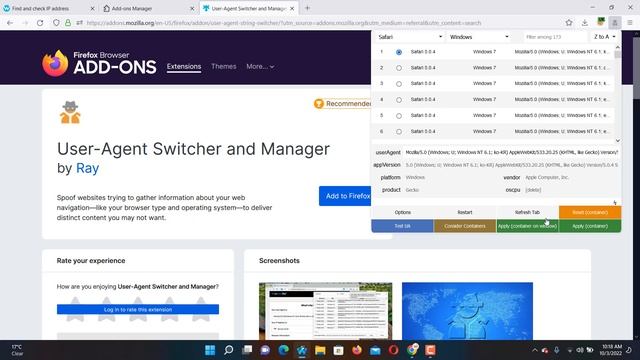Select radio button for row 3 Safari 5.0.4

[x=399, y=84]
